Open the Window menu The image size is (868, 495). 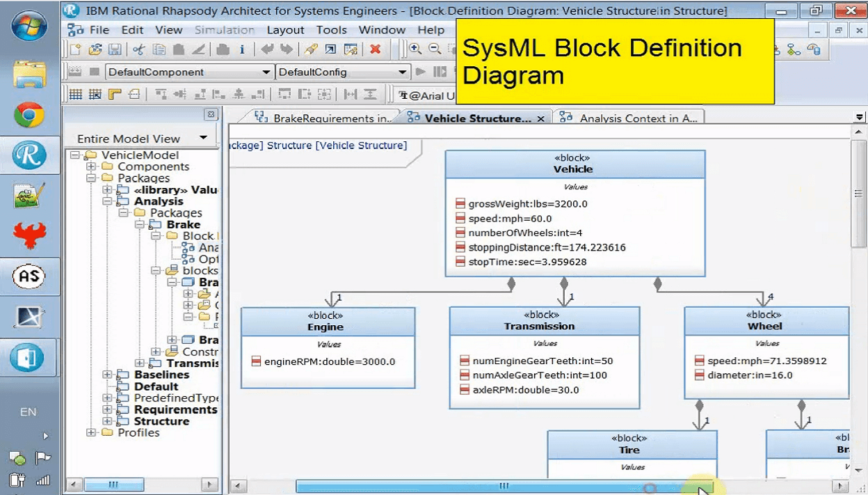coord(382,30)
